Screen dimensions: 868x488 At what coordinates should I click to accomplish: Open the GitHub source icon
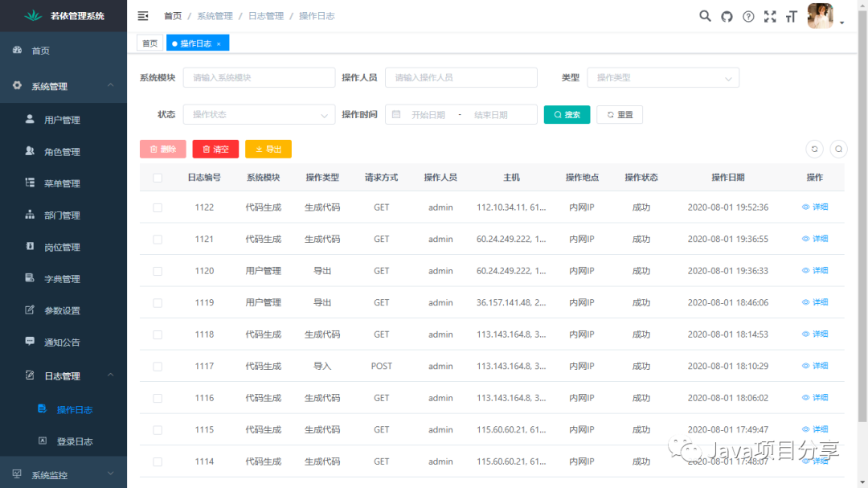(727, 16)
